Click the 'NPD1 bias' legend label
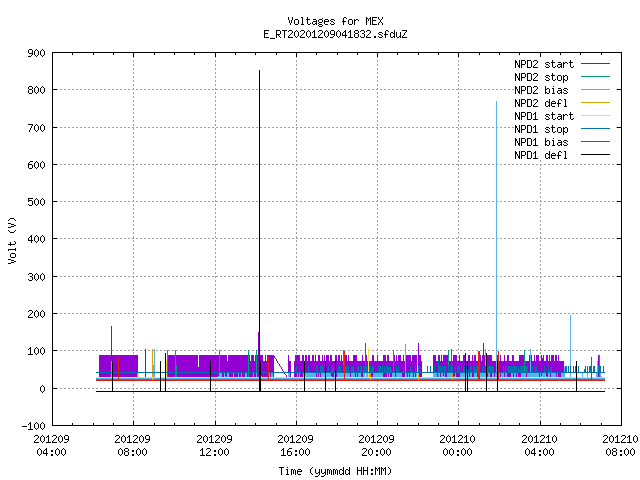Viewport: 640px width, 480px height. coord(541,142)
